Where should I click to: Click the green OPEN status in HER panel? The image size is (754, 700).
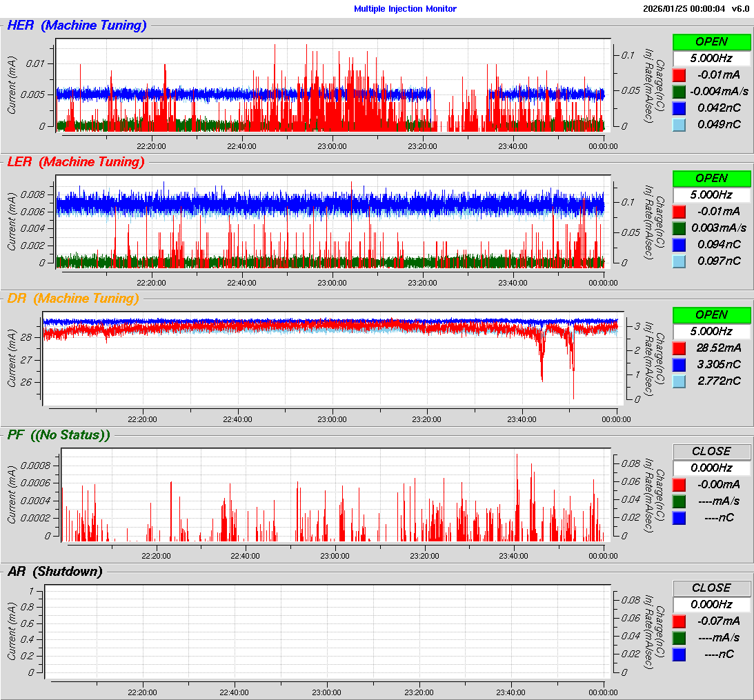pyautogui.click(x=711, y=41)
